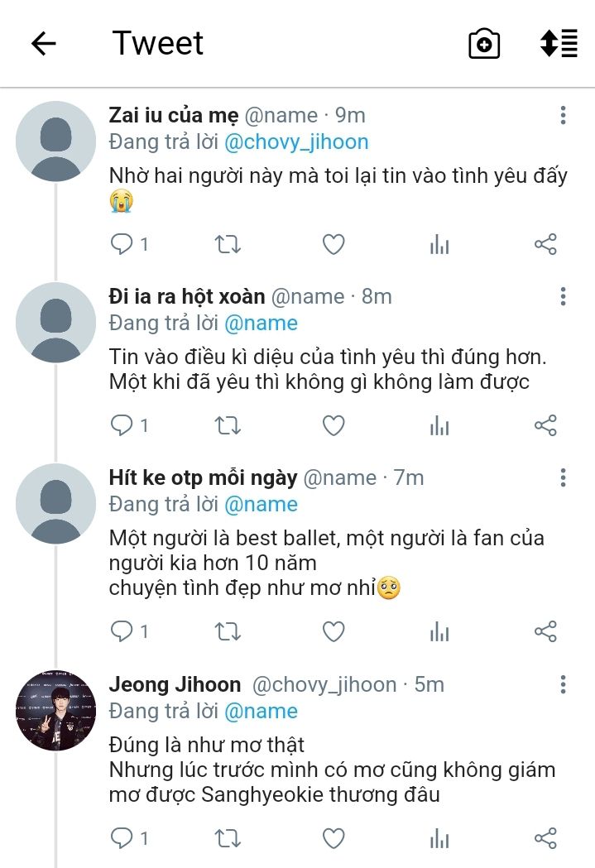
Task: Open the @chovy_jihoon mention link
Action: 296,141
